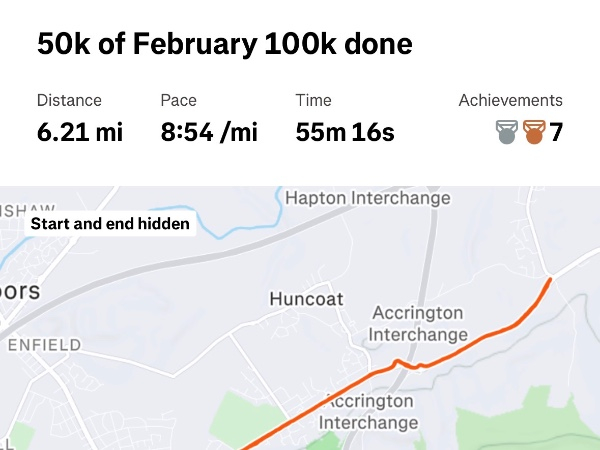The width and height of the screenshot is (600, 450).
Task: Select the 55m 16s time value
Action: [345, 132]
